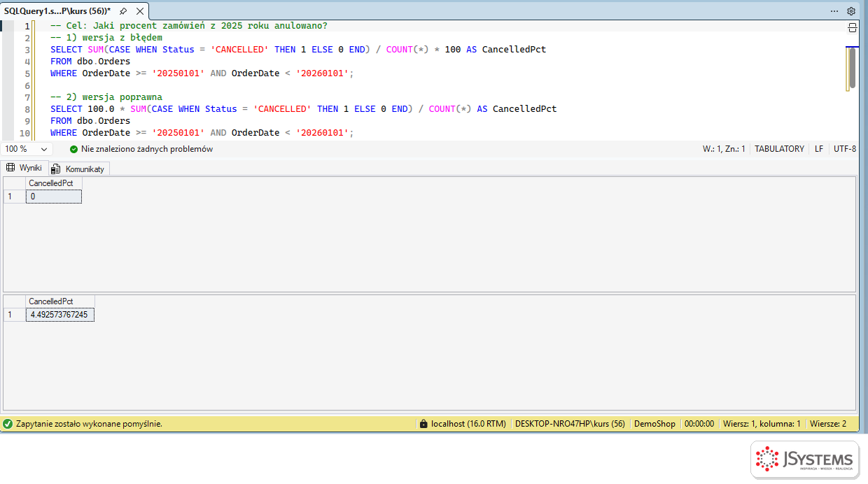Switch to the Wyniki results tab
The image size is (868, 484).
tap(24, 168)
